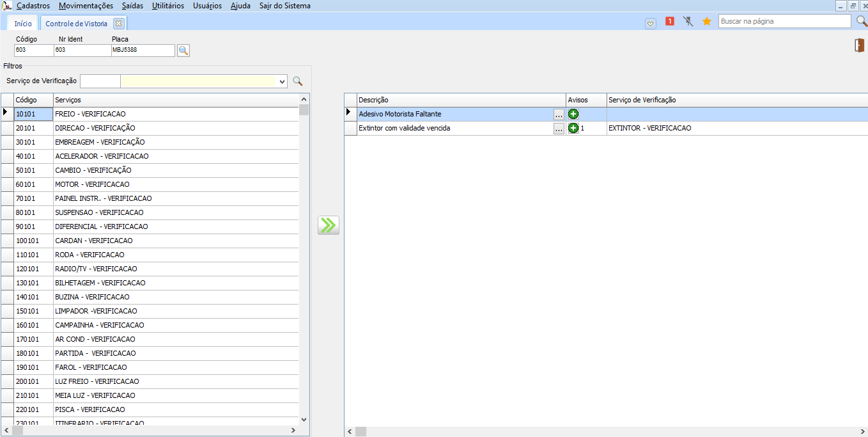The width and height of the screenshot is (868, 437).
Task: Open the Ajuda menu
Action: pos(240,6)
